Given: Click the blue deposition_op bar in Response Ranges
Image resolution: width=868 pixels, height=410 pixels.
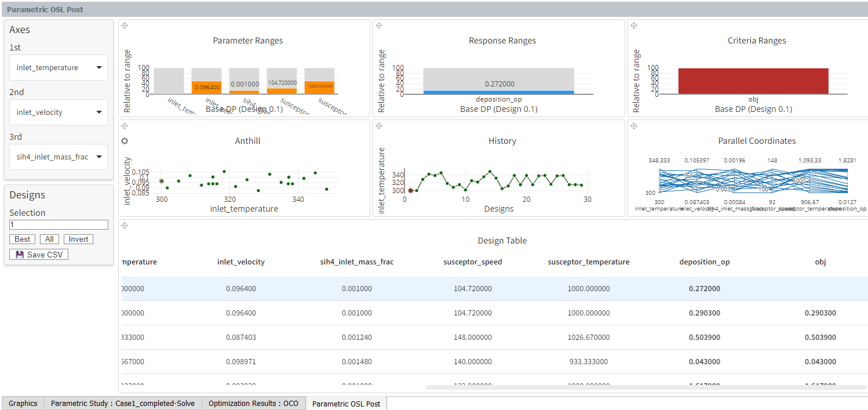Looking at the screenshot, I should point(498,92).
